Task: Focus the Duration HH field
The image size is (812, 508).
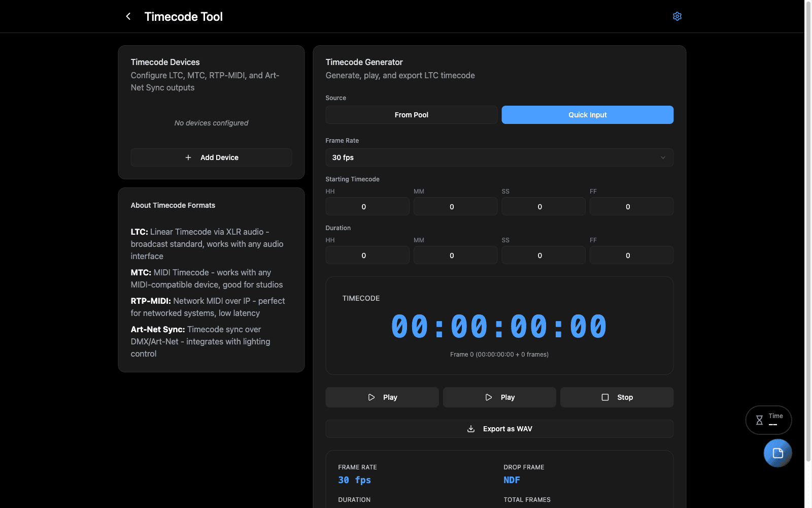Action: point(367,255)
